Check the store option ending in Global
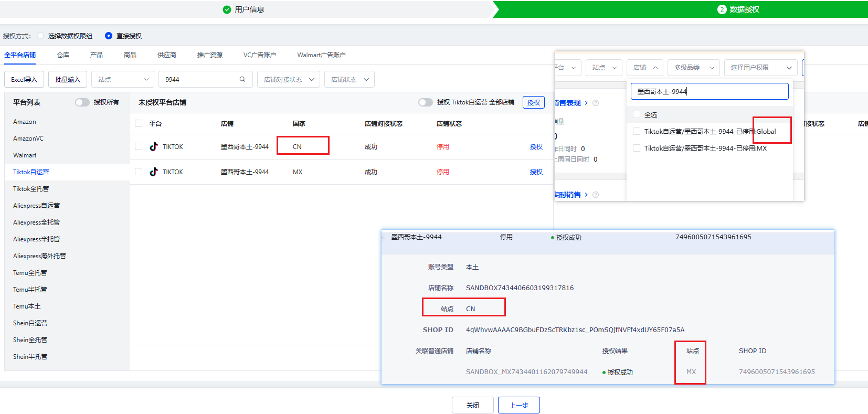The image size is (868, 414). [x=637, y=131]
